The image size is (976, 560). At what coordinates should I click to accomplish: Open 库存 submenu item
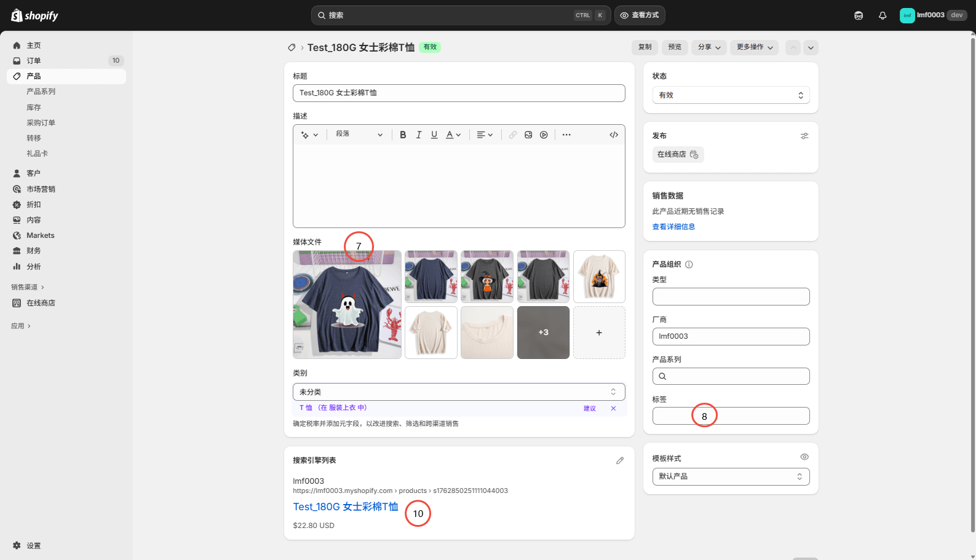[33, 108]
